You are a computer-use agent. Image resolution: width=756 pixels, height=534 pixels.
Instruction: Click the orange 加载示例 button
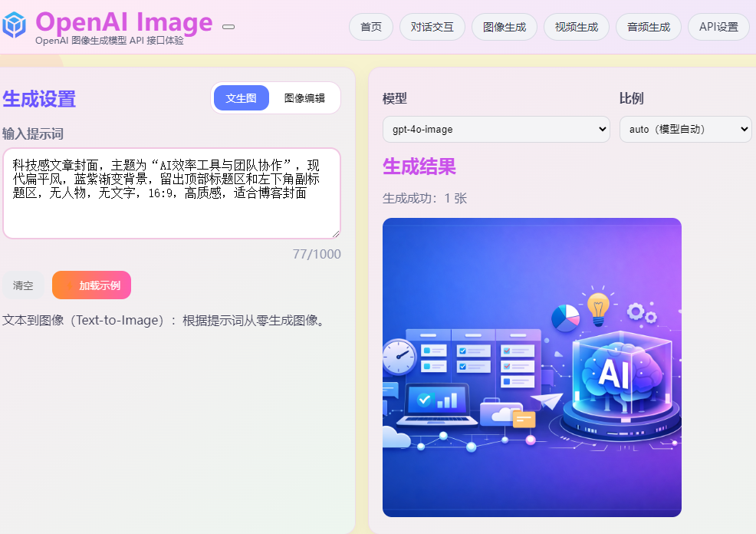92,285
